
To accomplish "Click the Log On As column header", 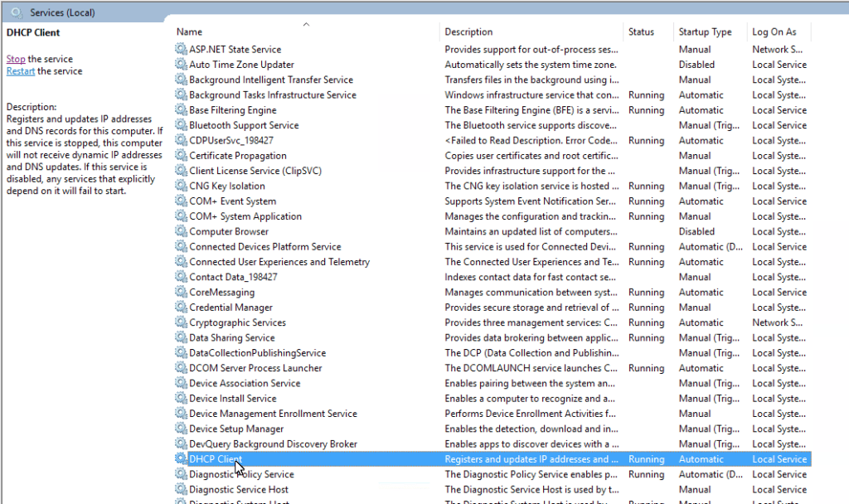I will (776, 31).
